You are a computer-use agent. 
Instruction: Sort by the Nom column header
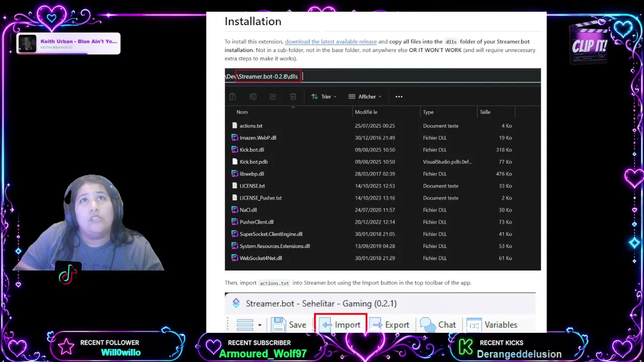[242, 112]
